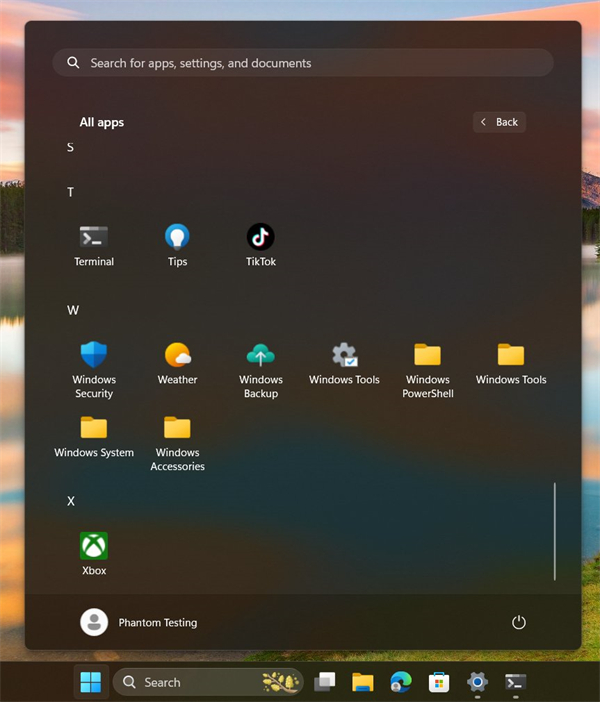600x702 pixels.
Task: Click the All apps scrollbar thumb
Action: (x=554, y=531)
